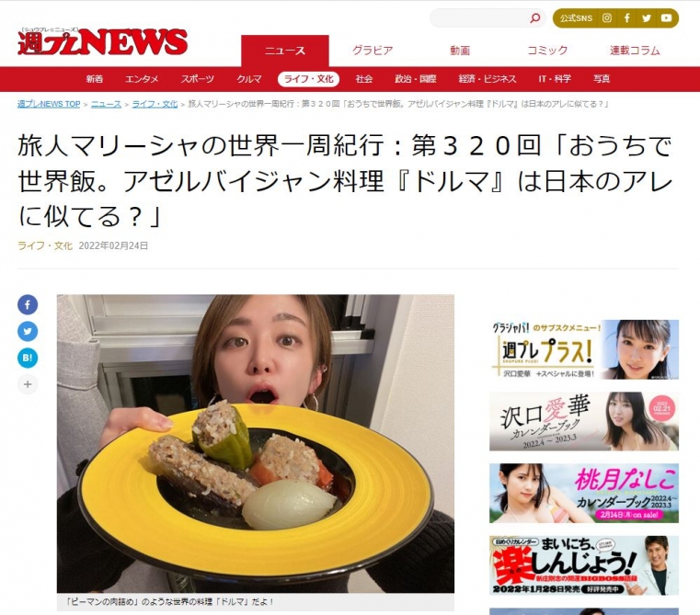Open the official YouTube icon

click(666, 17)
